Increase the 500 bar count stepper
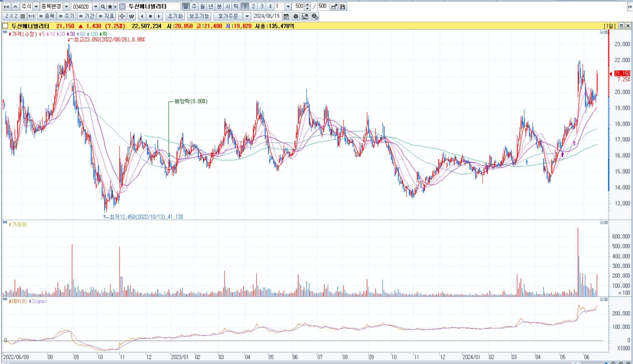This screenshot has height=364, width=633. tap(308, 5)
